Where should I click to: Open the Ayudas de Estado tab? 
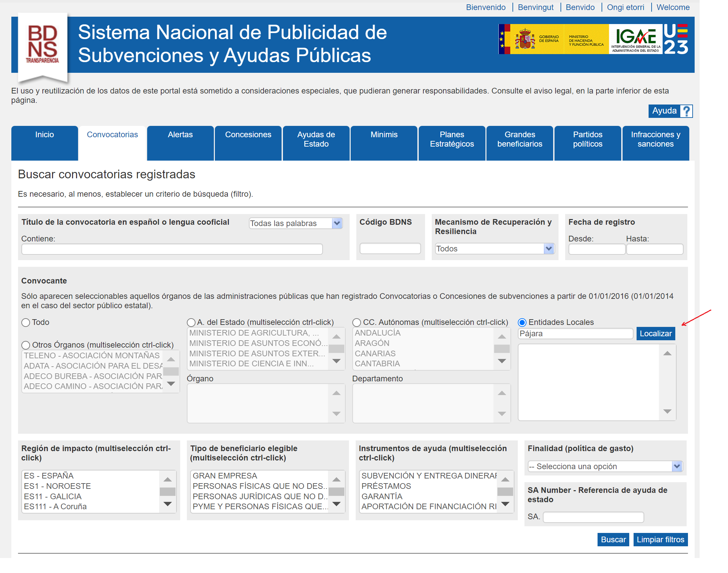tap(316, 143)
